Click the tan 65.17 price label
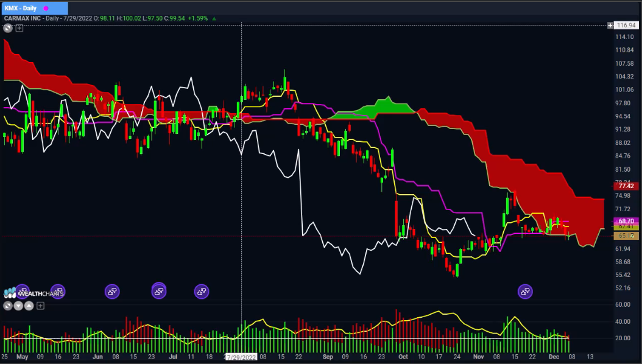 tap(626, 236)
